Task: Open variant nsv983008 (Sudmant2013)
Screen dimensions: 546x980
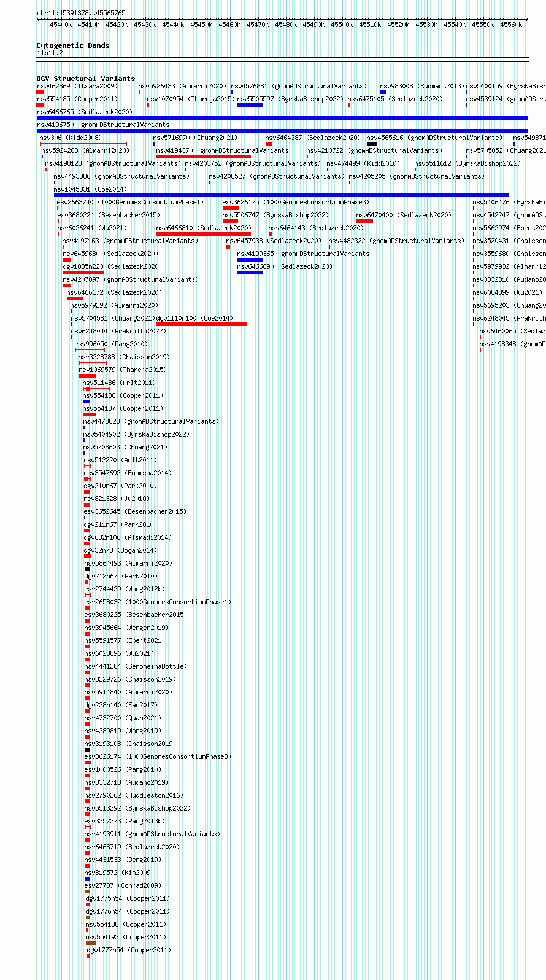Action: (422, 86)
